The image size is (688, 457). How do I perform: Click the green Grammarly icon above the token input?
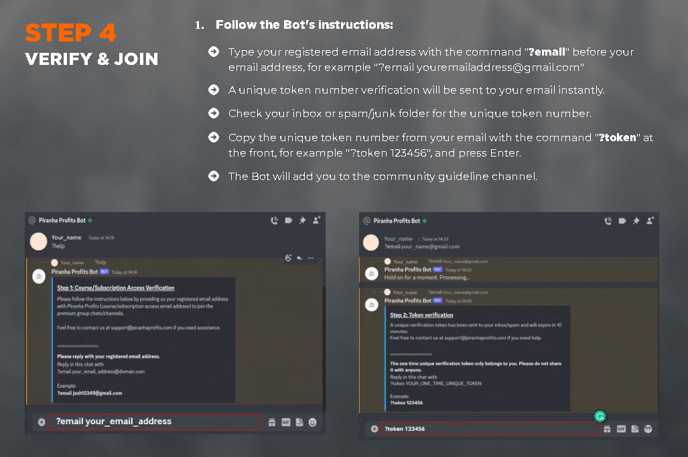(600, 416)
